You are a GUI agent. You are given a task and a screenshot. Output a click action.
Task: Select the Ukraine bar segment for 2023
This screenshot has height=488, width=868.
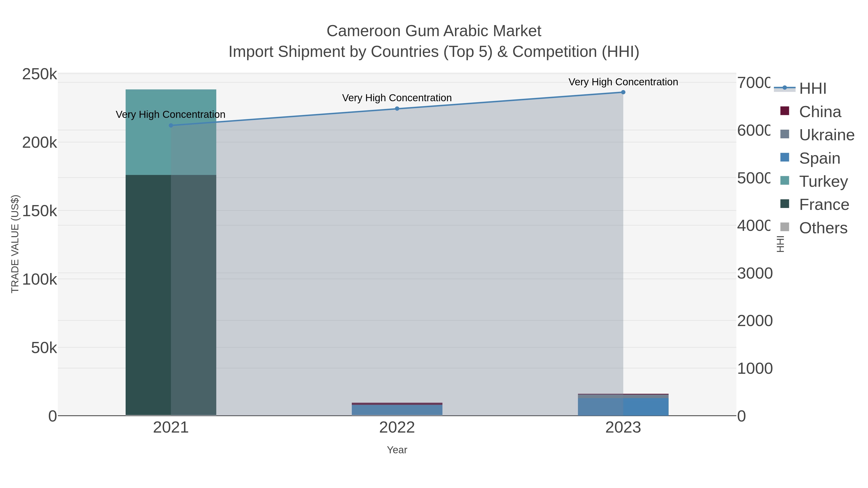[623, 396]
